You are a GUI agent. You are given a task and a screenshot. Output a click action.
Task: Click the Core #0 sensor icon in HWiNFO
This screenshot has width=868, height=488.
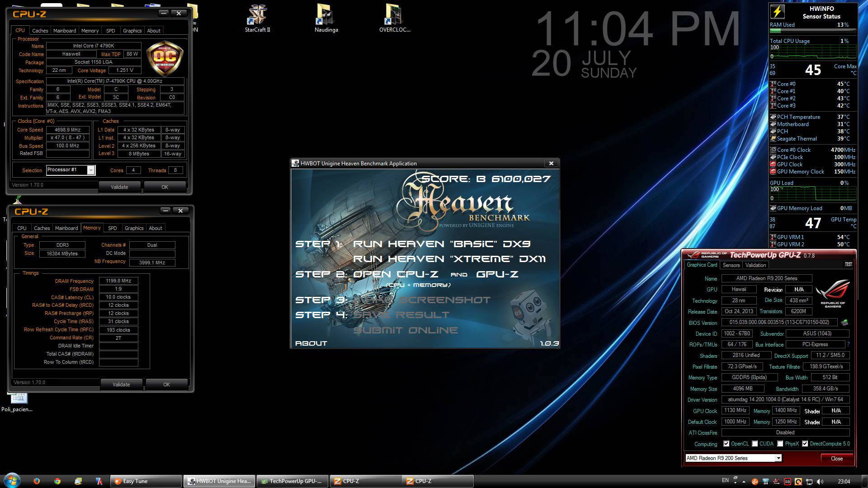tap(773, 84)
